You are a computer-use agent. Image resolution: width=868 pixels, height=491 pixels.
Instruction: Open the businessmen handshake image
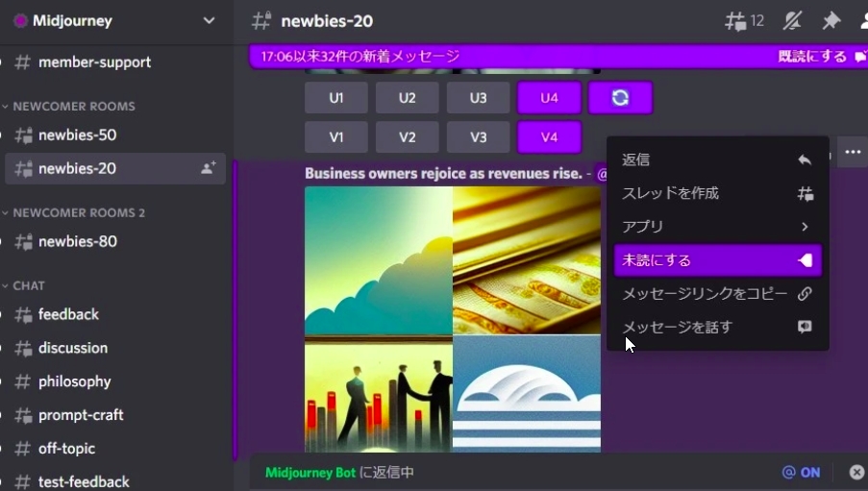click(379, 394)
